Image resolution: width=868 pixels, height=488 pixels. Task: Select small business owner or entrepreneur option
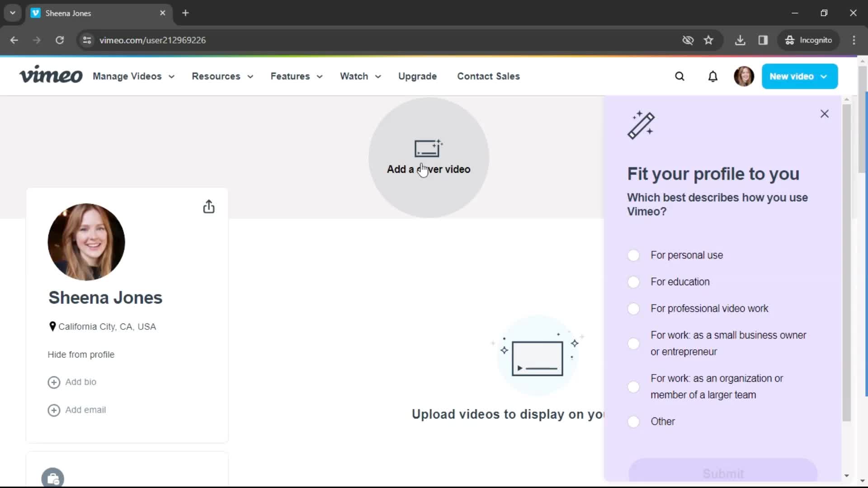tap(633, 343)
